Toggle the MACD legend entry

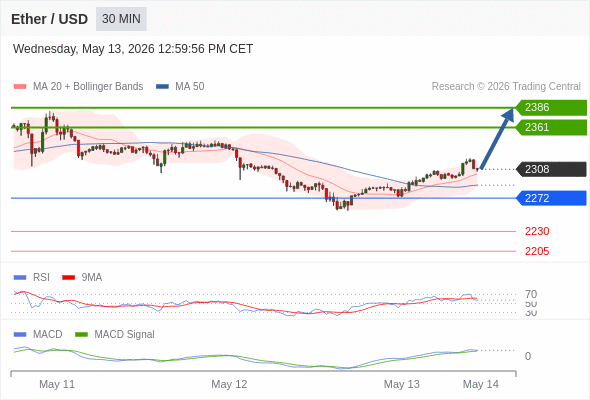tap(38, 334)
